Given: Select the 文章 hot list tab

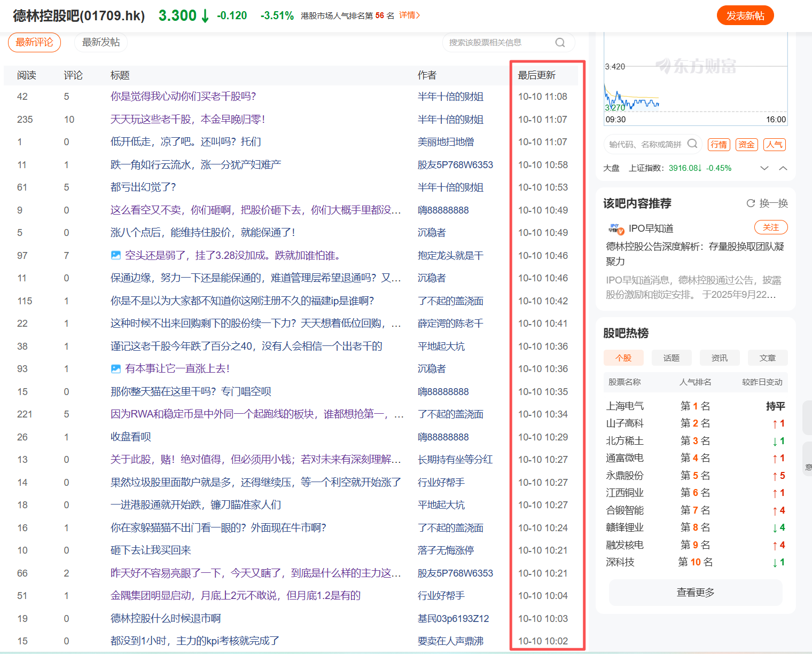Looking at the screenshot, I should tap(768, 358).
